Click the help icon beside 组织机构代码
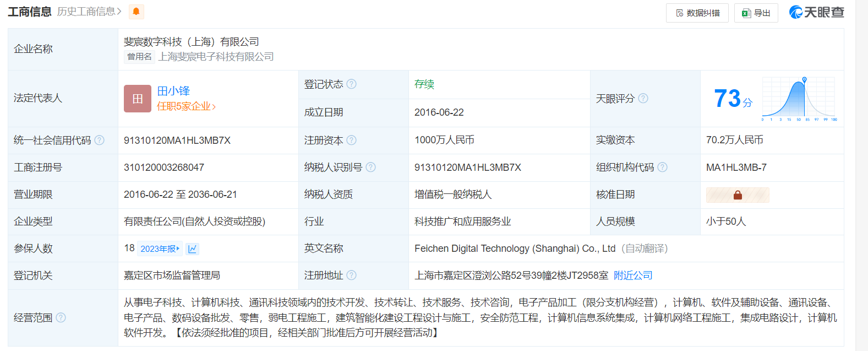The image size is (868, 351). tap(663, 167)
